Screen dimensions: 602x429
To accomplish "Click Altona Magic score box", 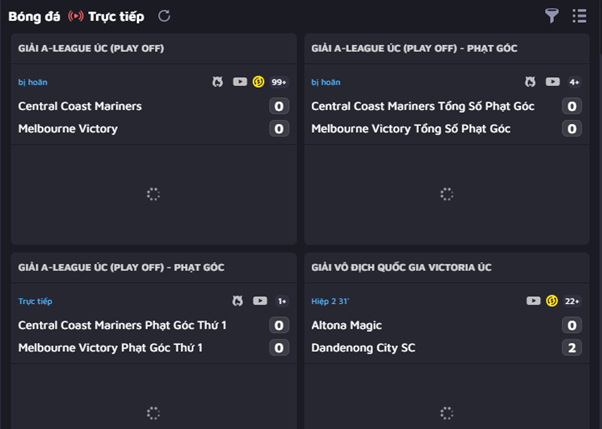I will click(x=572, y=325).
